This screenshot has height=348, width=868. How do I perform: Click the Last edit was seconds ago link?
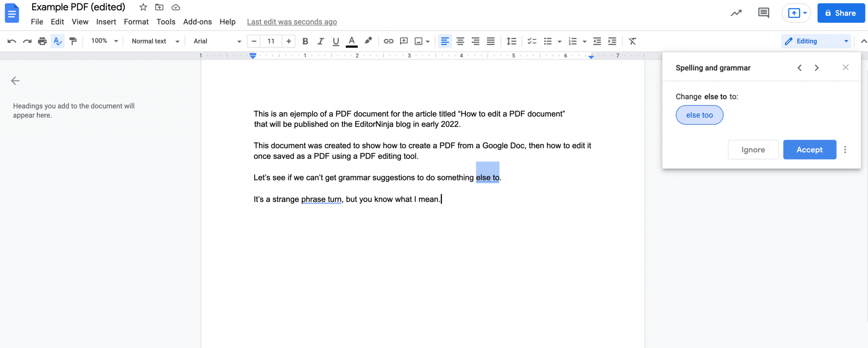pyautogui.click(x=292, y=22)
